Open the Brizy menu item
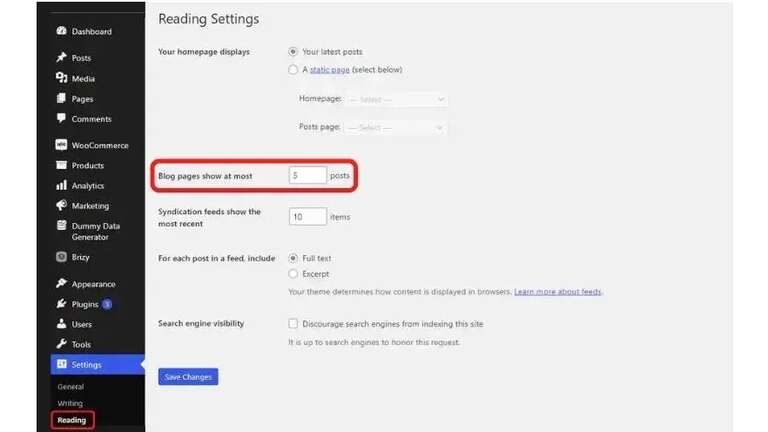The width and height of the screenshot is (768, 432). [x=80, y=257]
